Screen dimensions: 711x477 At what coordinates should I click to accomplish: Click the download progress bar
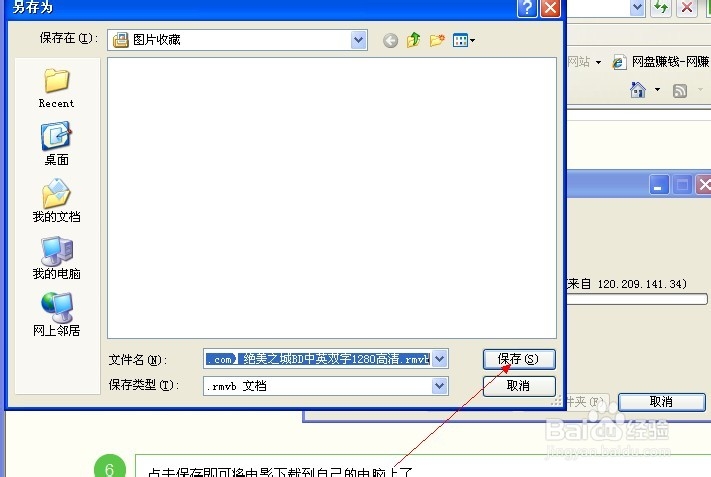point(637,299)
